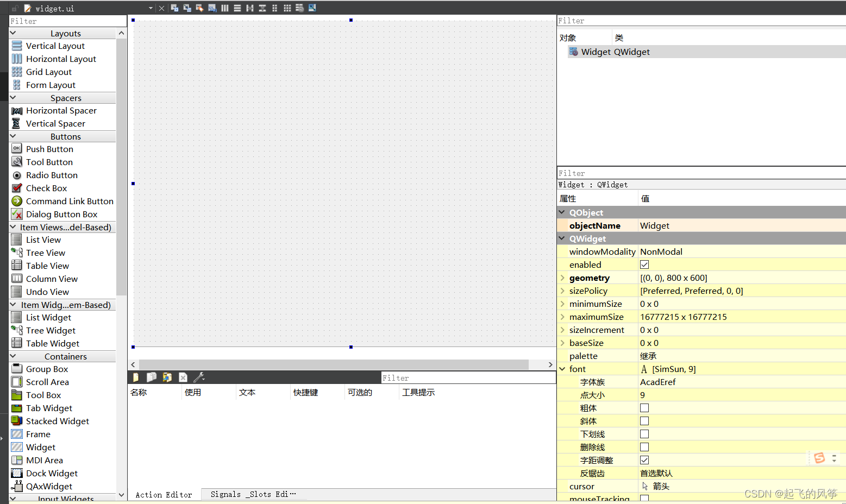Click the New Action icon in Action Editor
This screenshot has height=504, width=846.
(x=136, y=377)
